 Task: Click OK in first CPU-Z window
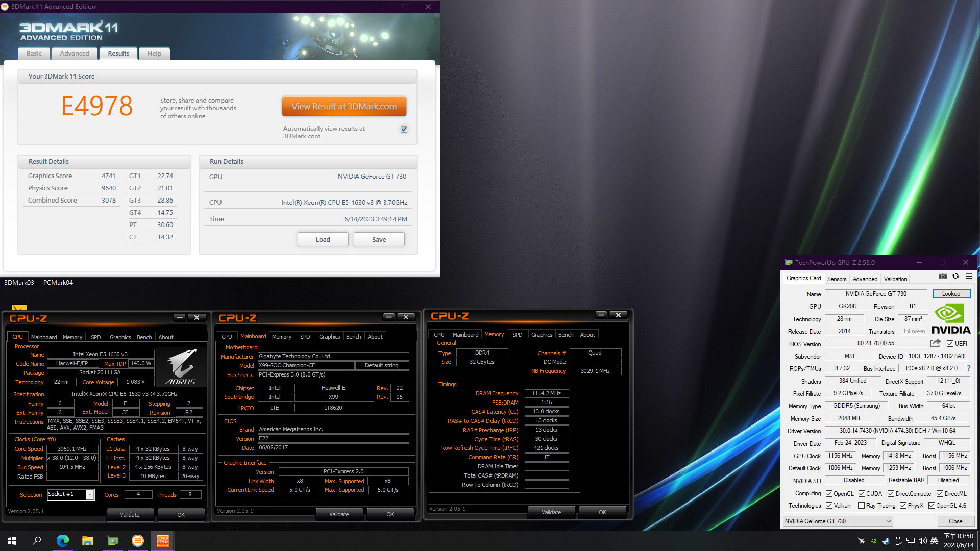pyautogui.click(x=181, y=515)
